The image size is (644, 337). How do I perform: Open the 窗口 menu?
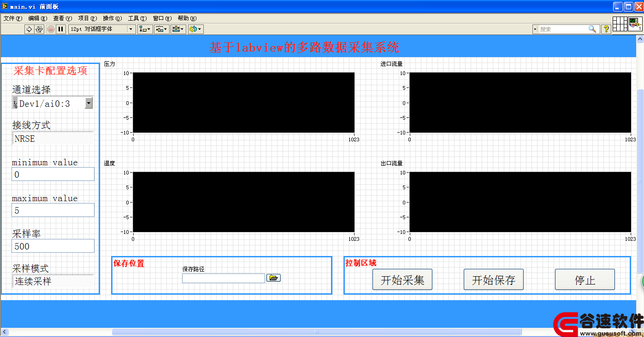(x=162, y=18)
